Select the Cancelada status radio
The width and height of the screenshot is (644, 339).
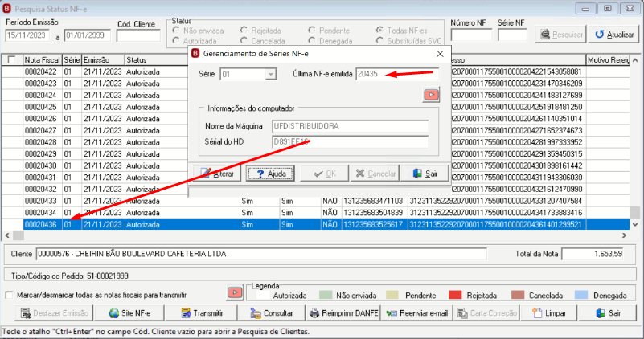(244, 41)
